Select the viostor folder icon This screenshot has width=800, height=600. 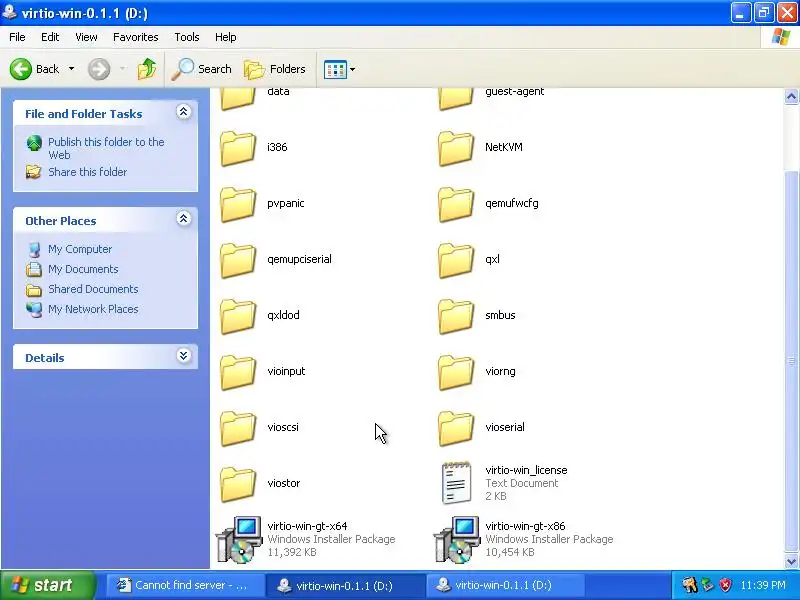coord(238,485)
